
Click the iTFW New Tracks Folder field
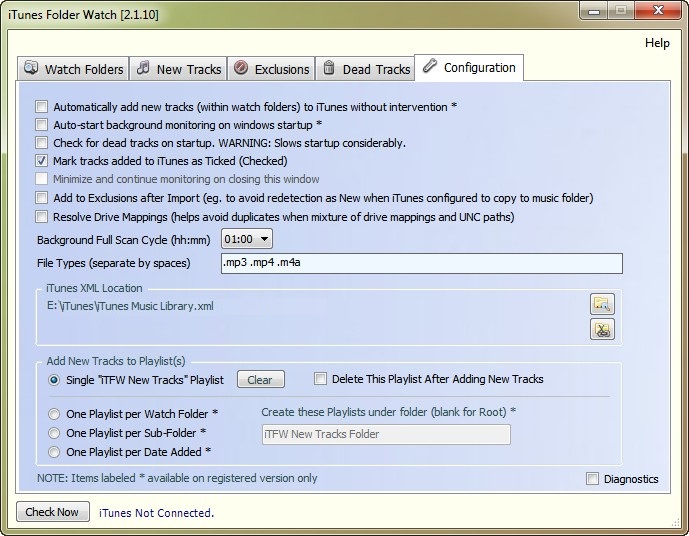[x=386, y=434]
